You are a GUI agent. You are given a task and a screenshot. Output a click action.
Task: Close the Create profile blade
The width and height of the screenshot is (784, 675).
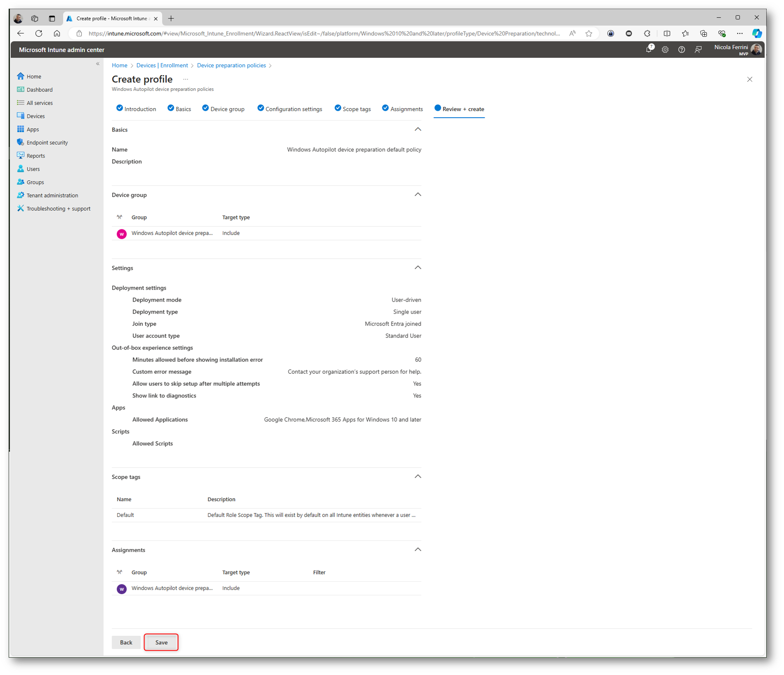coord(750,79)
